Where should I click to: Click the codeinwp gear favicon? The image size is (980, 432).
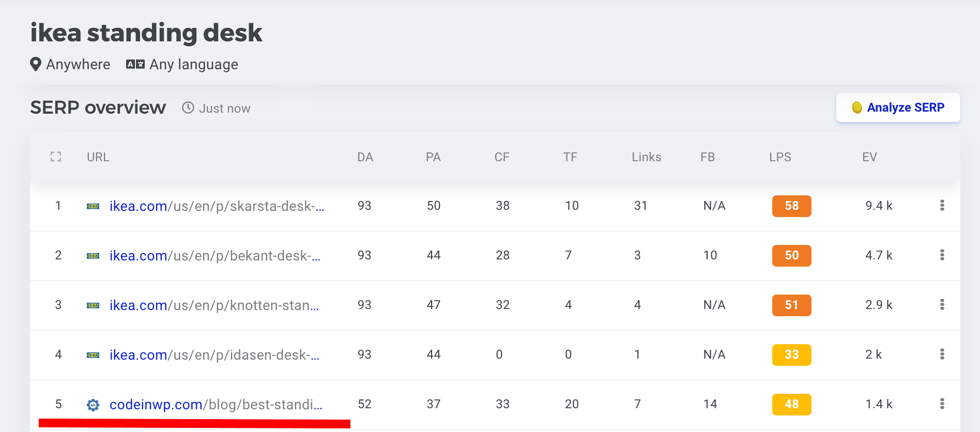tap(93, 405)
